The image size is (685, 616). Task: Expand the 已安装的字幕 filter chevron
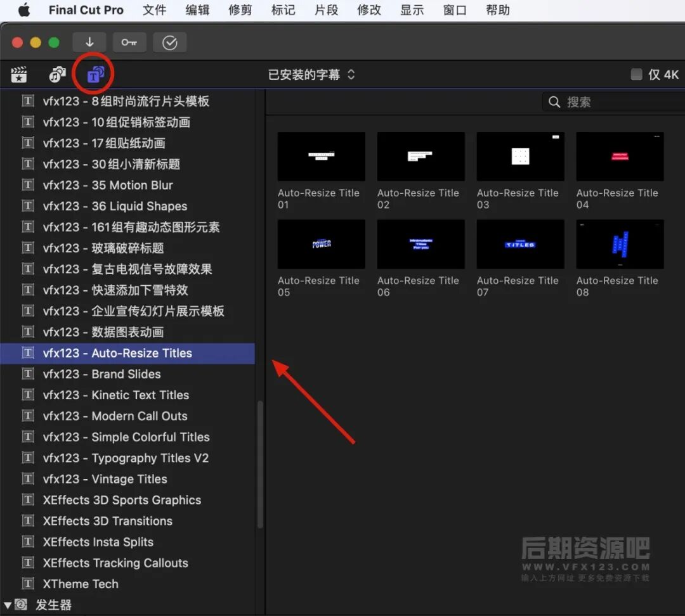click(x=351, y=74)
